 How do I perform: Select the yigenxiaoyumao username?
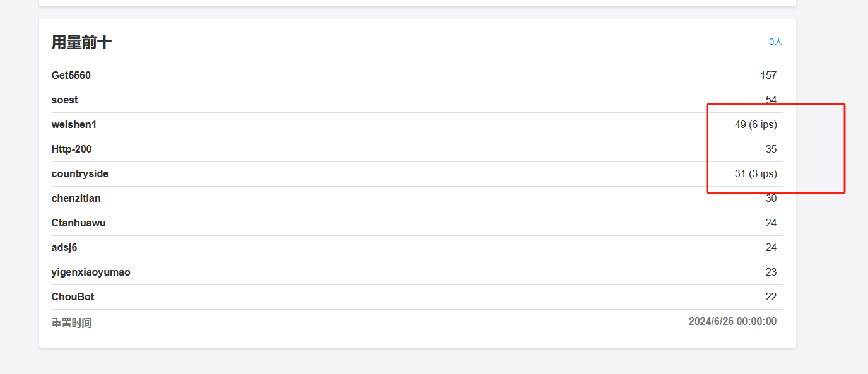(x=91, y=272)
